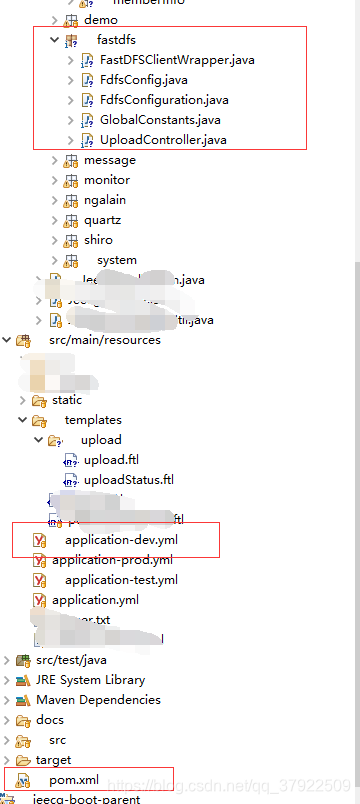Screen dimensions: 360x804
Task: Click src/main/resources source folder icon
Action: coord(23,340)
